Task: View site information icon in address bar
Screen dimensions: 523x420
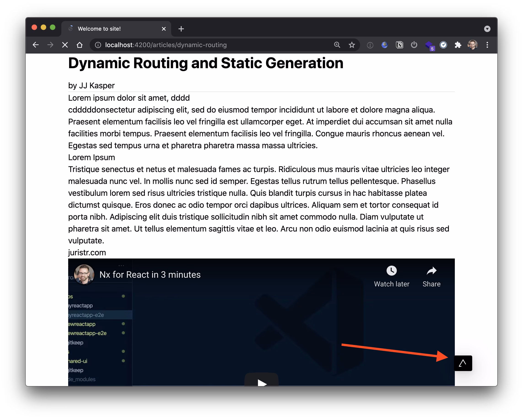Action: 98,45
